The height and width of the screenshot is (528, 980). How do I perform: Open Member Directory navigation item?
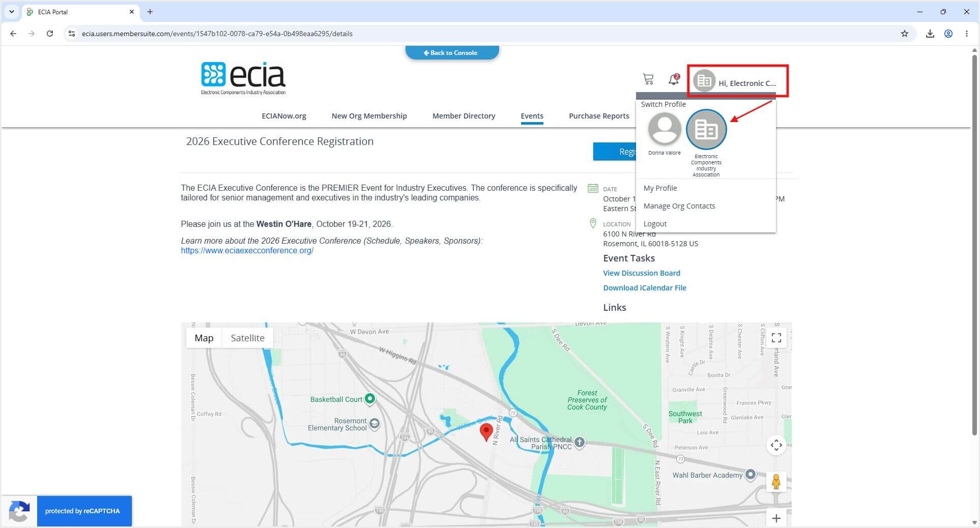pyautogui.click(x=464, y=116)
